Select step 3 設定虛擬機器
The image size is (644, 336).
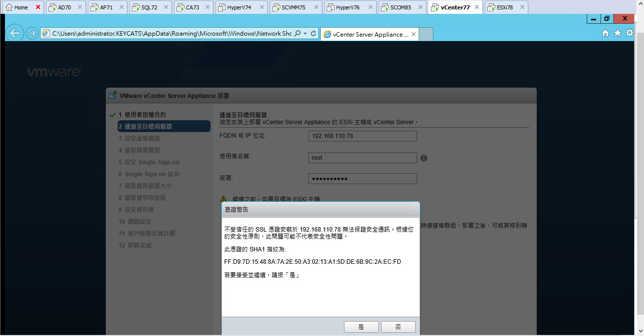point(139,138)
